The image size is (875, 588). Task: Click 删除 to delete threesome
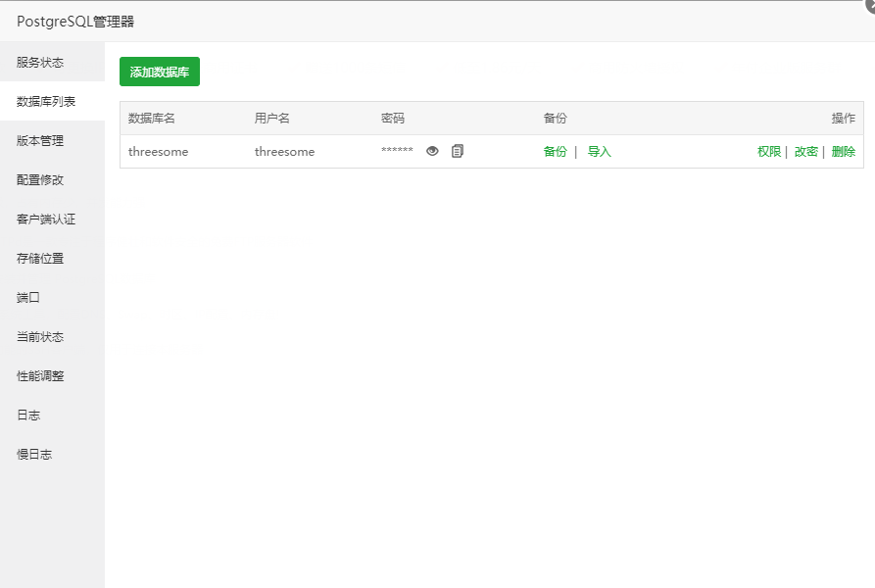click(x=844, y=151)
